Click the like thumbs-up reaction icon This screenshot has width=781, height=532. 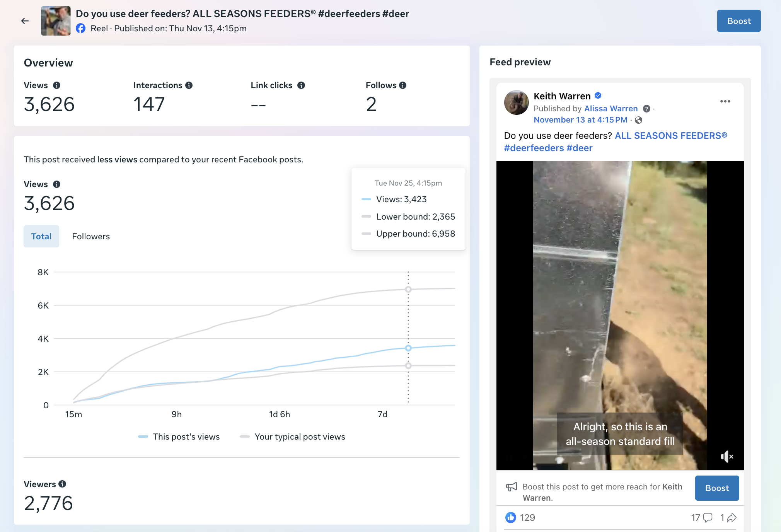(510, 518)
